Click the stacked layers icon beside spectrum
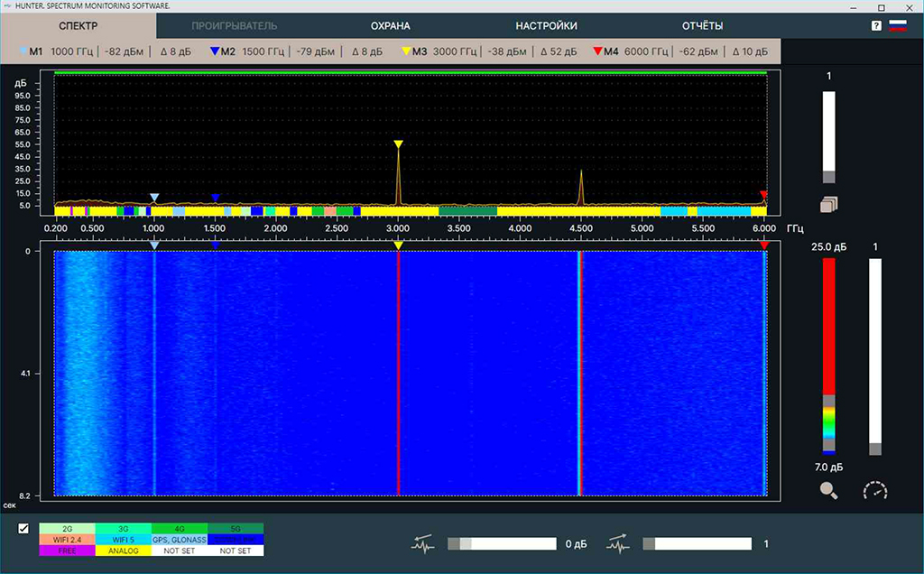924x574 pixels. coord(828,205)
